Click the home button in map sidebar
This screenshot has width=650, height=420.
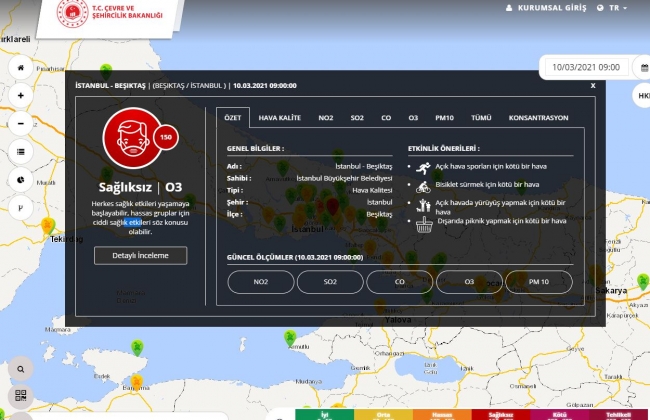(21, 67)
